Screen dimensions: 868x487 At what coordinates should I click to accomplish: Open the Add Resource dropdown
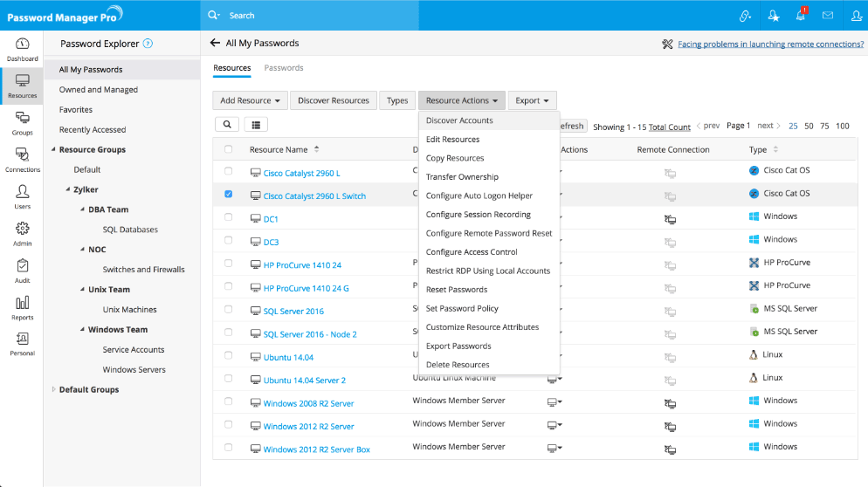250,100
